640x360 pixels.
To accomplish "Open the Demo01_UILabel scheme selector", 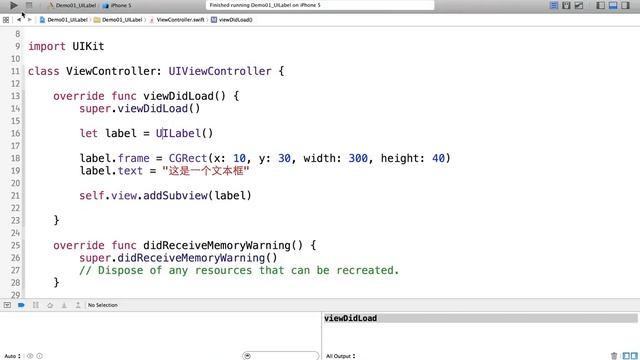I will [73, 5].
